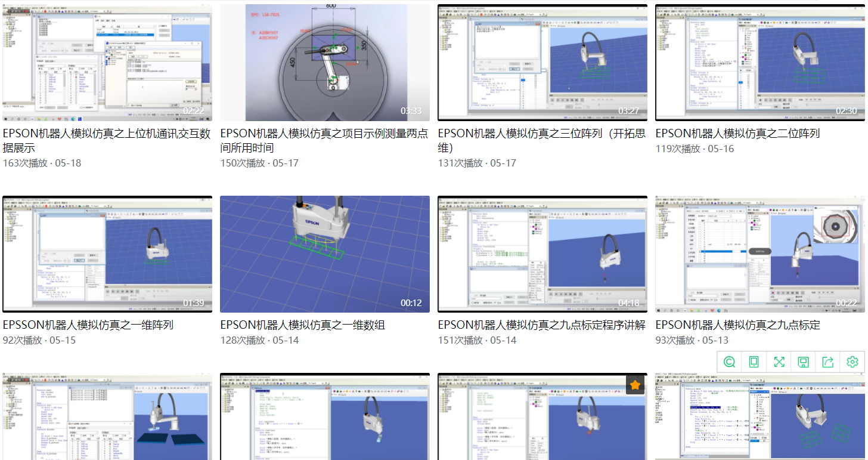Open title link EPSON机器人模拟仿真之九点标定程序讲解

pos(541,325)
